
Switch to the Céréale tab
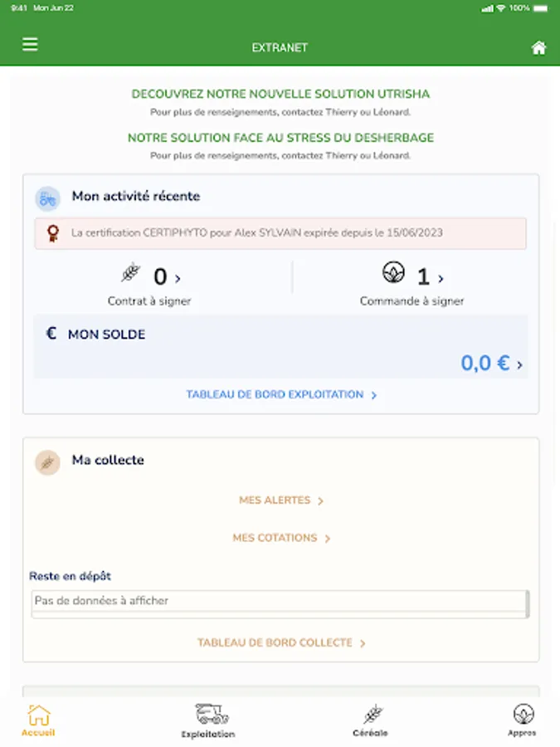pyautogui.click(x=371, y=720)
